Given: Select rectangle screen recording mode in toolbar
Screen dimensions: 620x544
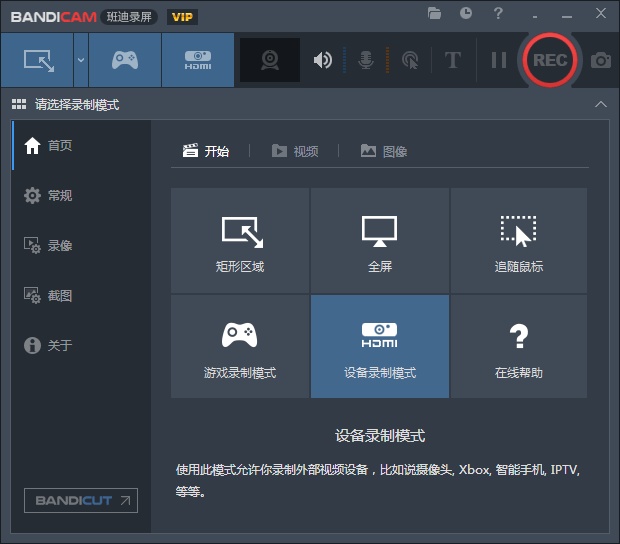Looking at the screenshot, I should click(x=37, y=60).
